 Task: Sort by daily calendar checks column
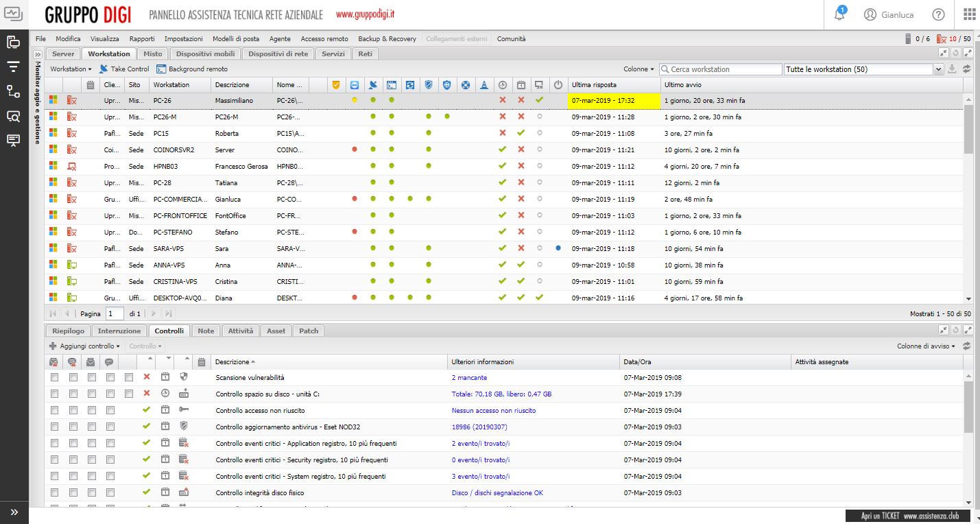(x=521, y=85)
